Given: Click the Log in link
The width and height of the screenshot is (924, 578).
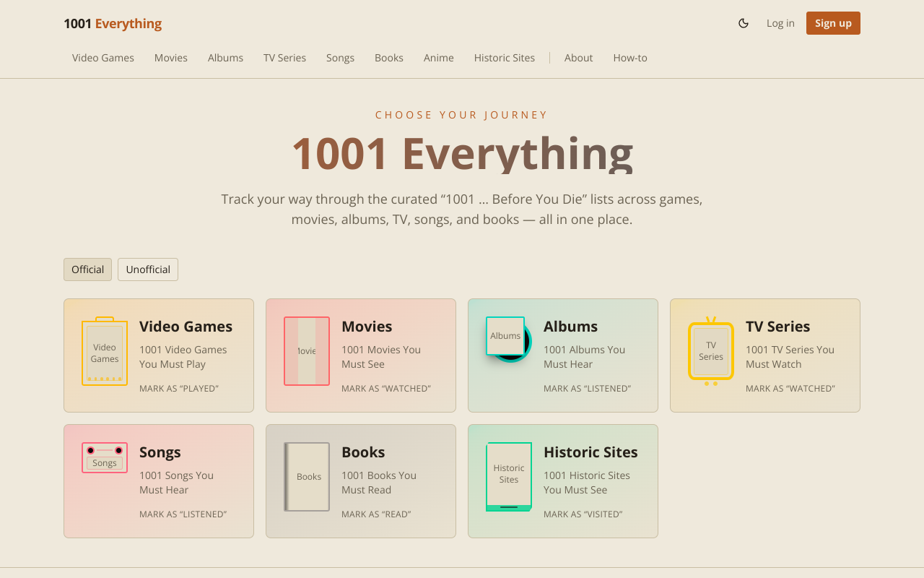Looking at the screenshot, I should 780,23.
